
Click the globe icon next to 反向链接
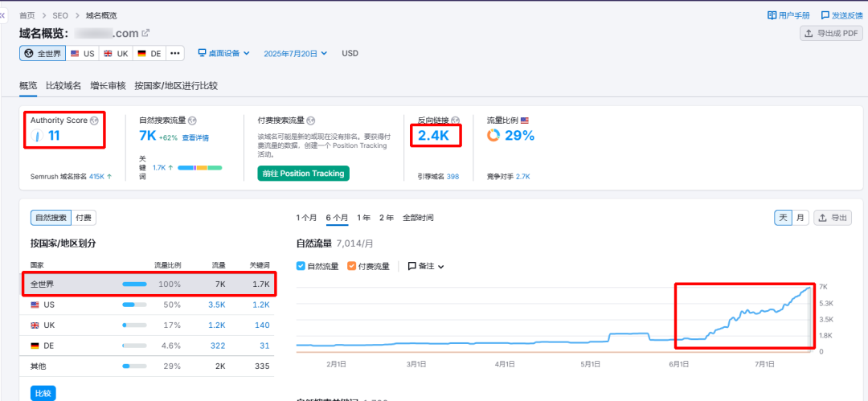pyautogui.click(x=455, y=121)
